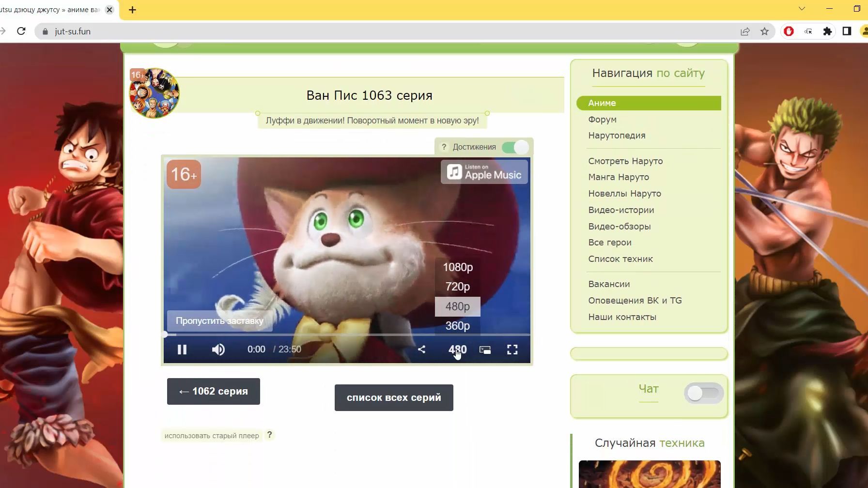
Task: Open список всех серий
Action: (x=394, y=397)
